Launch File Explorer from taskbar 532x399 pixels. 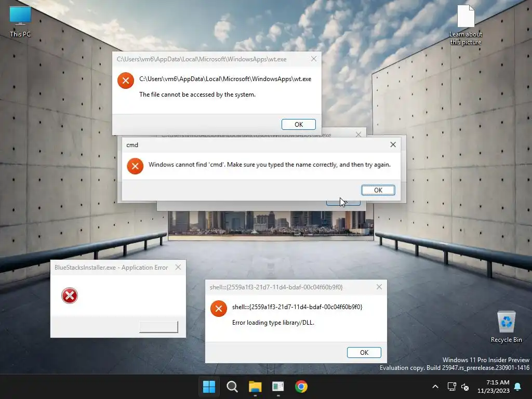point(255,387)
